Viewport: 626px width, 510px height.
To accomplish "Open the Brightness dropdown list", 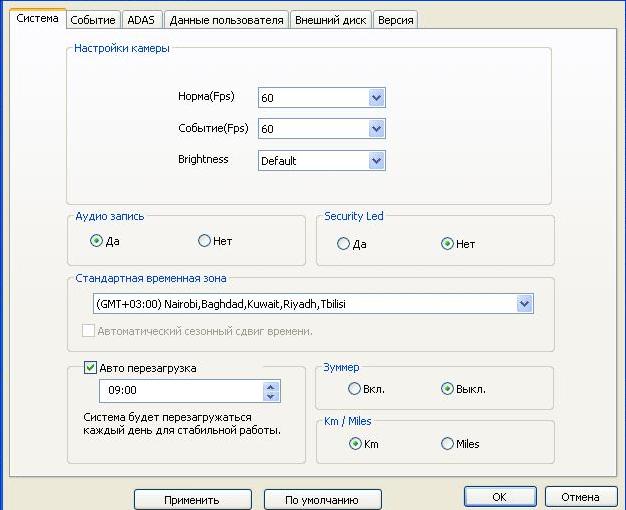I will coord(376,160).
